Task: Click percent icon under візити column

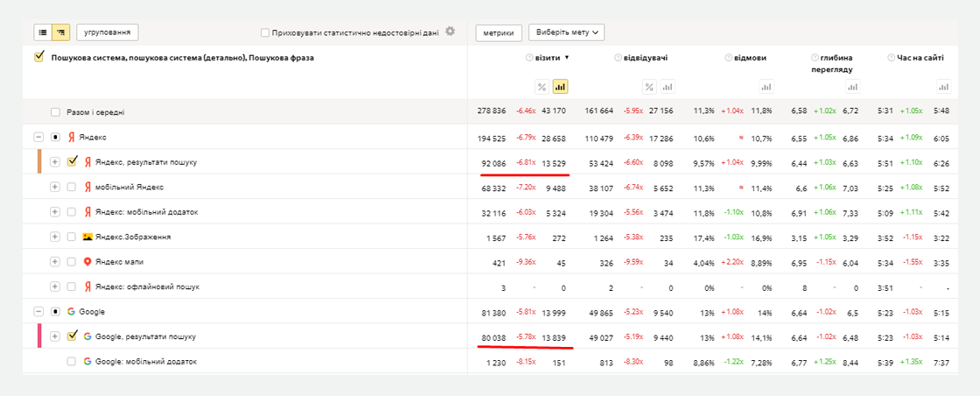Action: pos(542,87)
